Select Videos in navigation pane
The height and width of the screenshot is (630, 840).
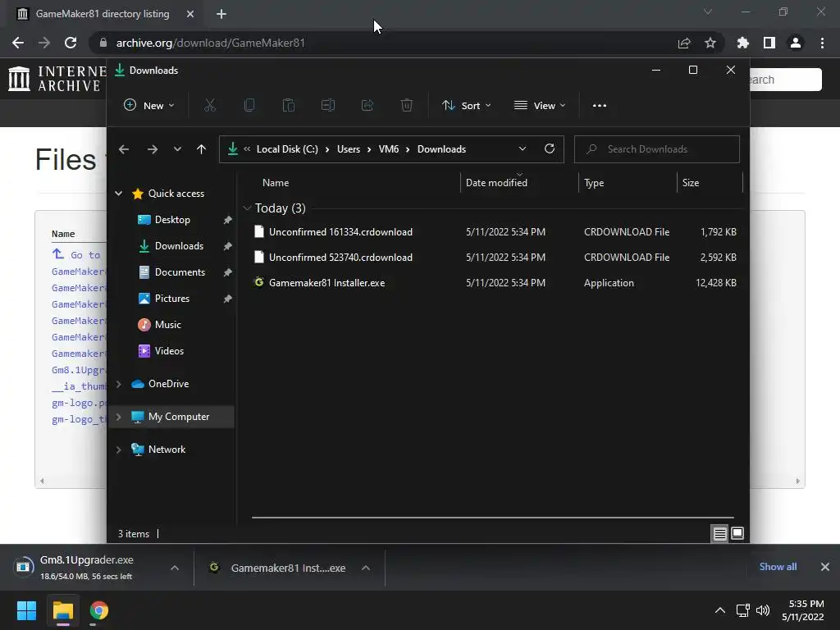(x=169, y=351)
